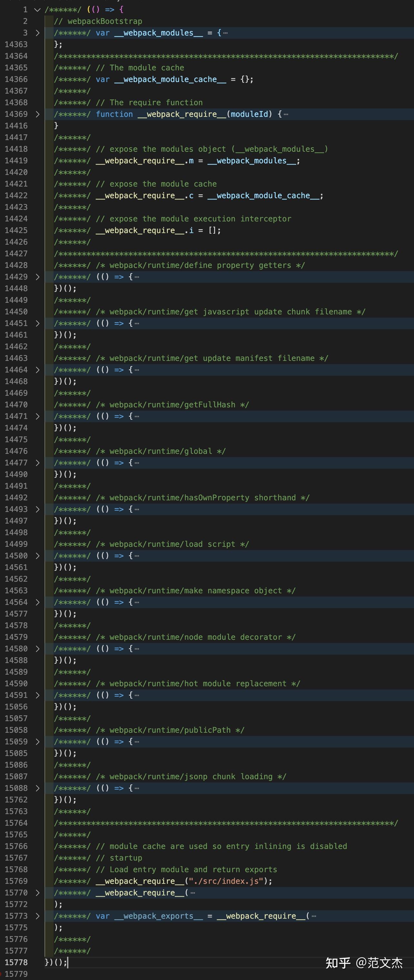Expand the folded block on line 14564
The width and height of the screenshot is (414, 980).
point(37,602)
